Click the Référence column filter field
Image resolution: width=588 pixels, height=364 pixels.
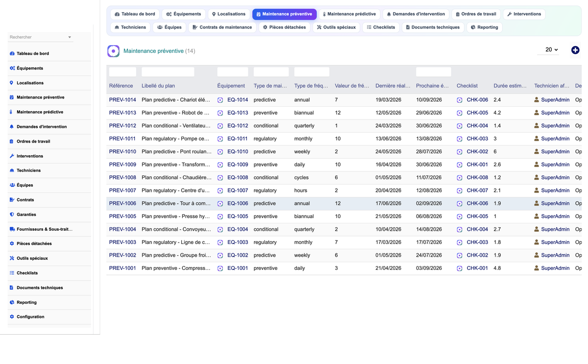coord(122,72)
